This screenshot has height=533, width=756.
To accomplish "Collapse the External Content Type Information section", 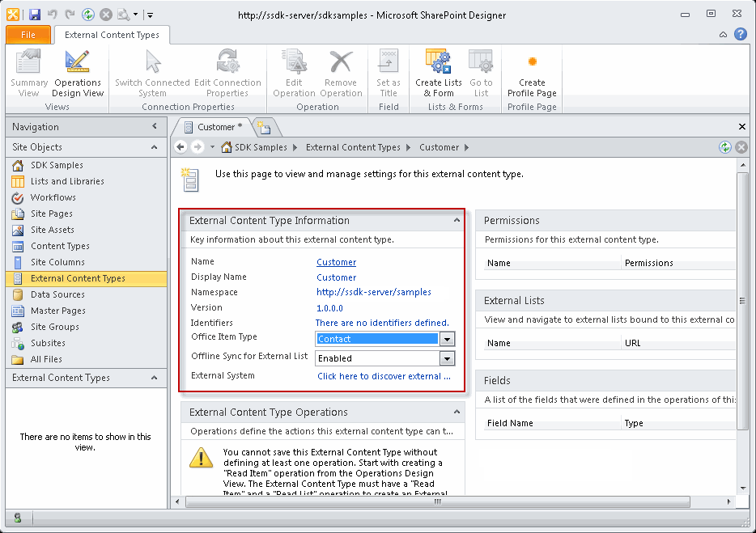I will point(457,220).
